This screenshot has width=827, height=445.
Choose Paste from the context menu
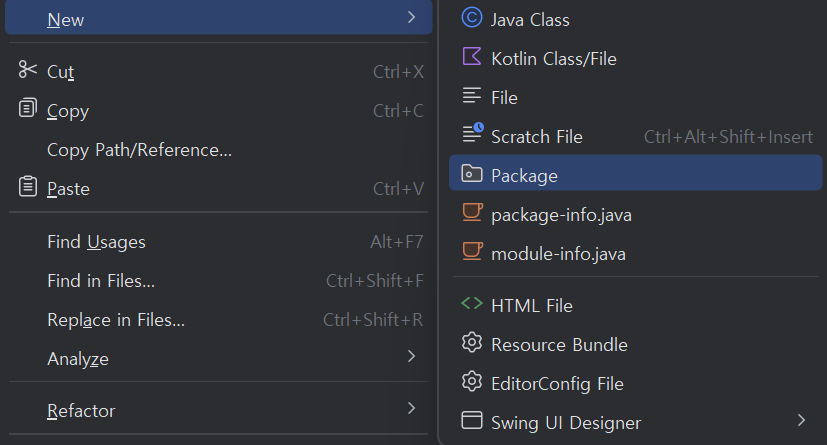tap(218, 188)
